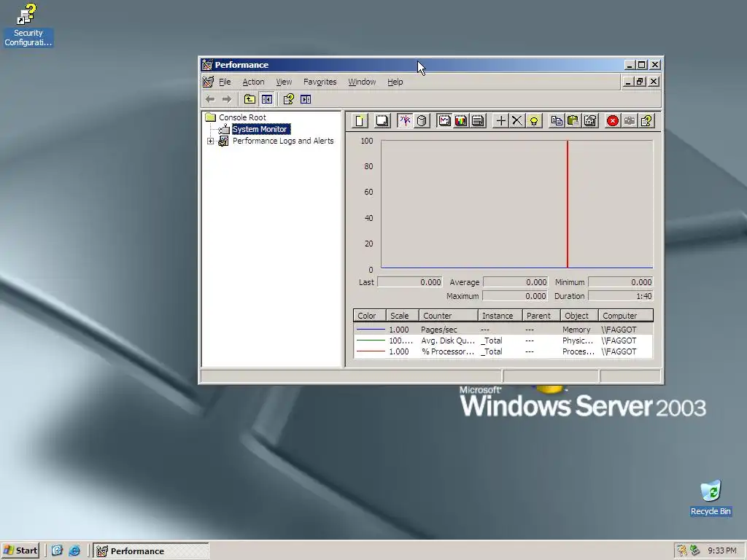Image resolution: width=747 pixels, height=560 pixels.
Task: Select Console Root in the tree
Action: pos(242,117)
